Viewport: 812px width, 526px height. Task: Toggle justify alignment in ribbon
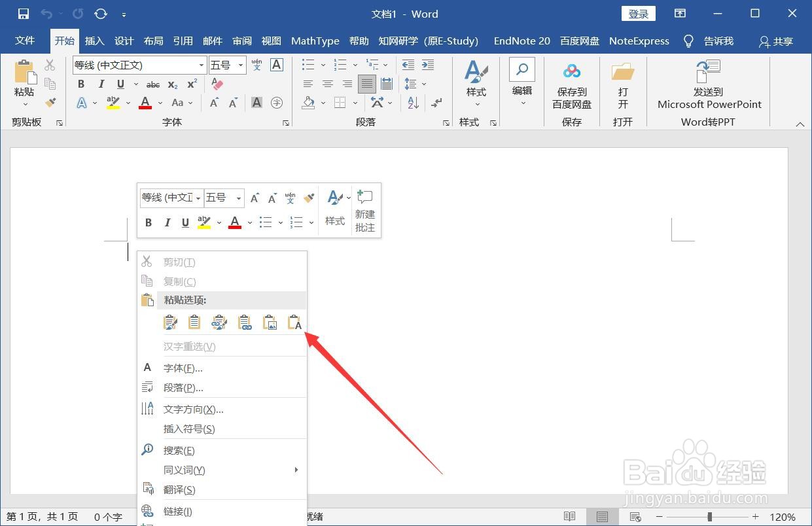pos(366,84)
